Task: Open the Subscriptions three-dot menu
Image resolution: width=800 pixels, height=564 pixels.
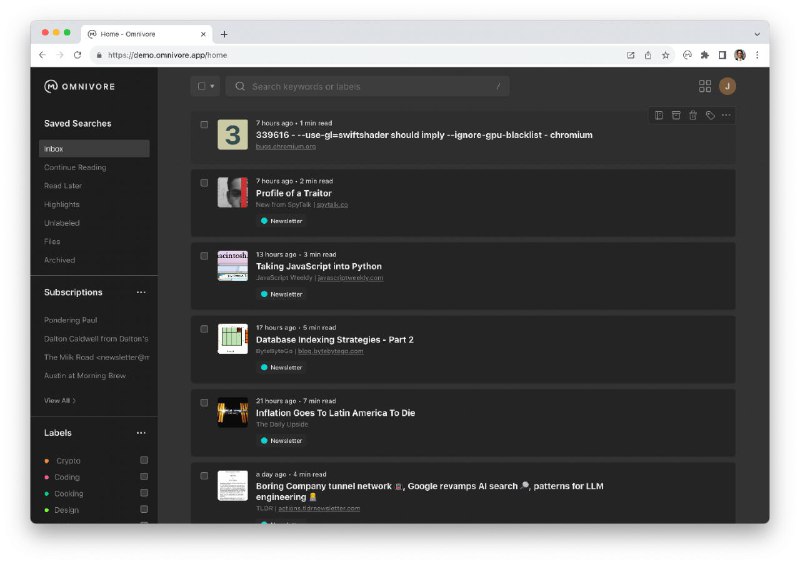Action: [141, 292]
